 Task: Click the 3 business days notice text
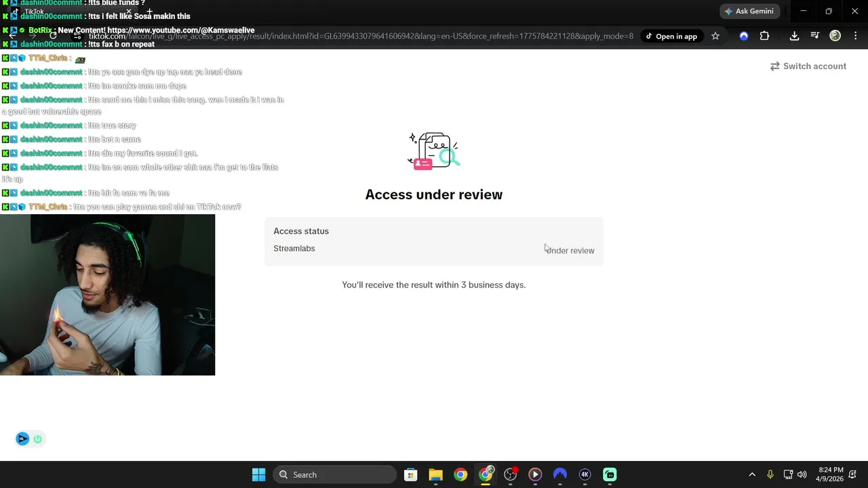pos(434,285)
